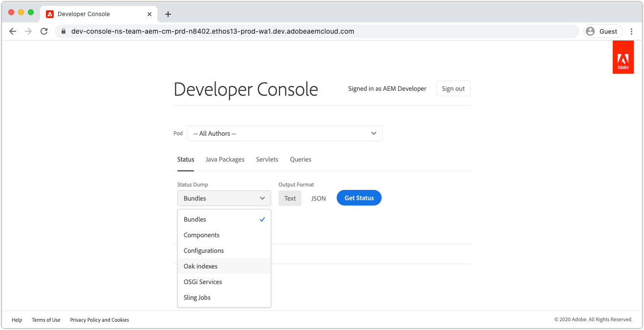Click the browser forward arrow

click(x=28, y=31)
